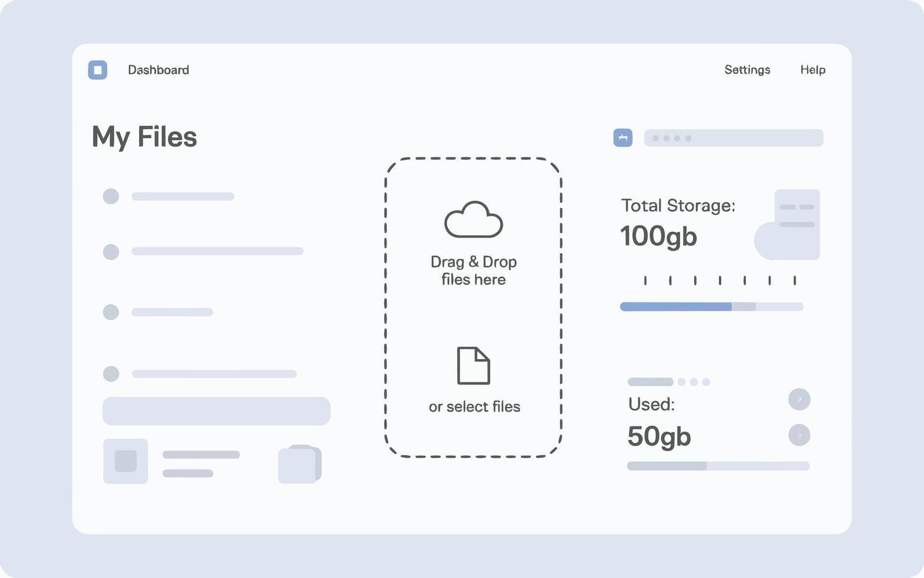Click the stacked folders icon
The height and width of the screenshot is (578, 924).
300,464
